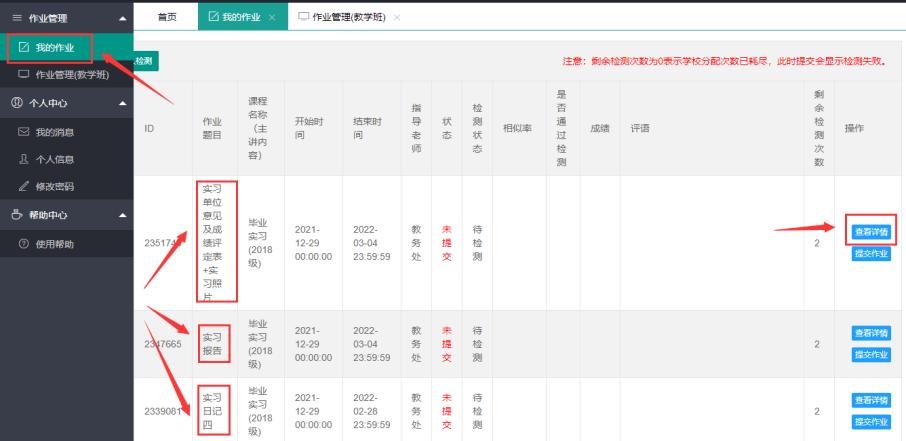This screenshot has width=906, height=441.
Task: Open the 使用帮助 question mark icon
Action: [24, 244]
